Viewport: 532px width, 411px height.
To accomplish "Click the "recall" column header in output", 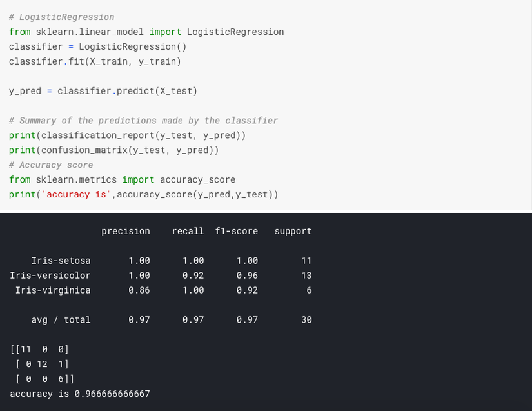I will 188,231.
